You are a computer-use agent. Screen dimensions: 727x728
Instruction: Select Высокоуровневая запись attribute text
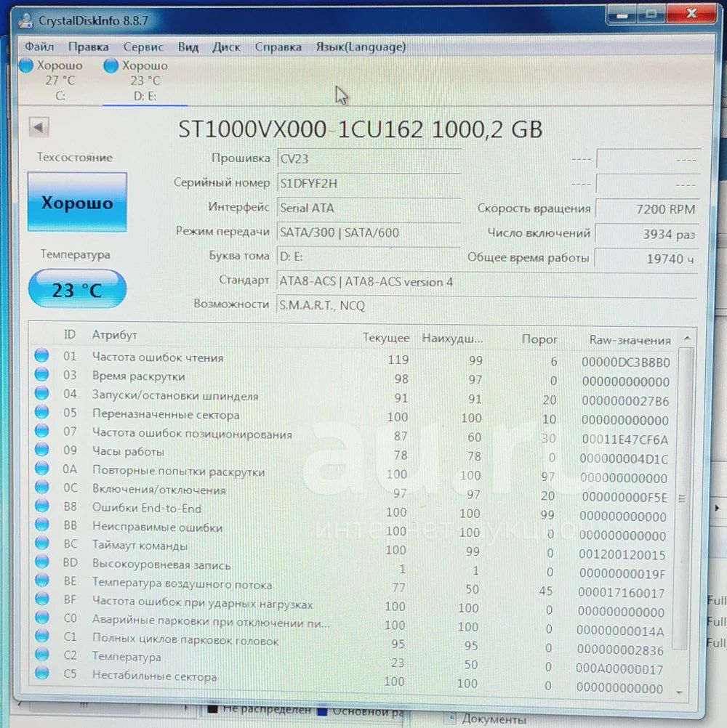pyautogui.click(x=161, y=564)
